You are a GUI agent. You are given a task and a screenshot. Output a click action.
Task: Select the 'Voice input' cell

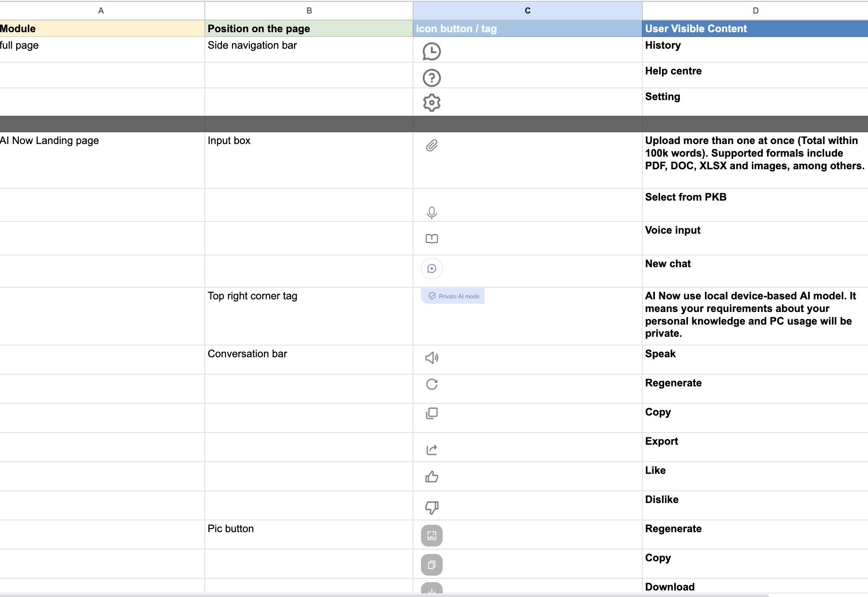click(755, 238)
